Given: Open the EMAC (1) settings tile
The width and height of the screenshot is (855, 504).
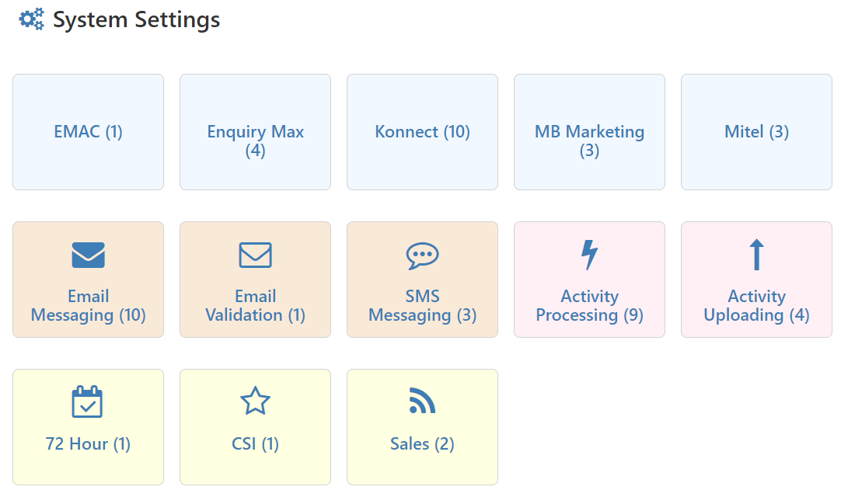Looking at the screenshot, I should 88,132.
